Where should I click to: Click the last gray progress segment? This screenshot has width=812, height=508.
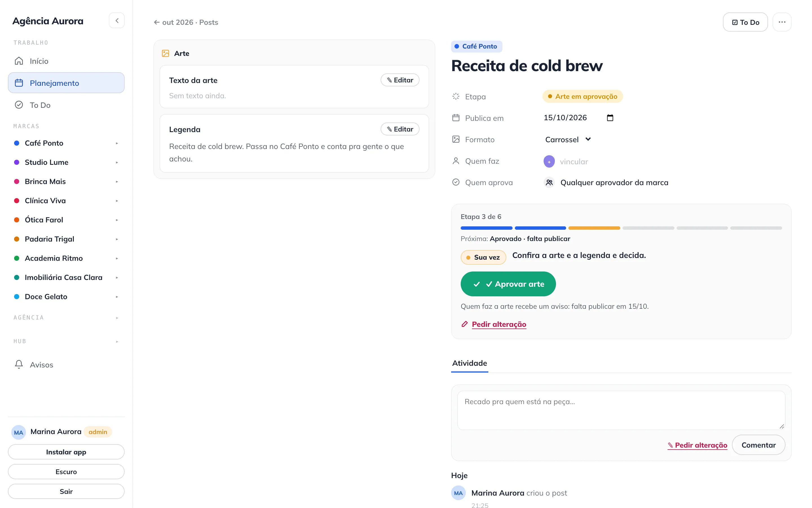pyautogui.click(x=756, y=228)
